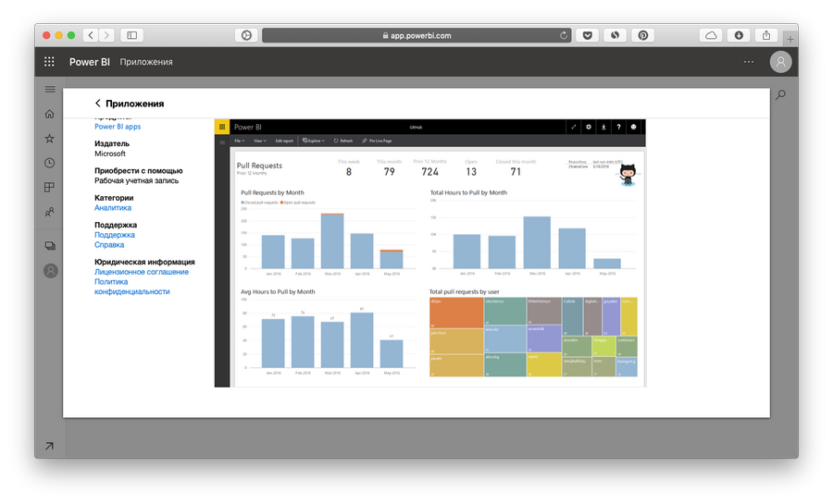Open the Workspaces icon in sidebar
This screenshot has width=833, height=504.
[50, 246]
